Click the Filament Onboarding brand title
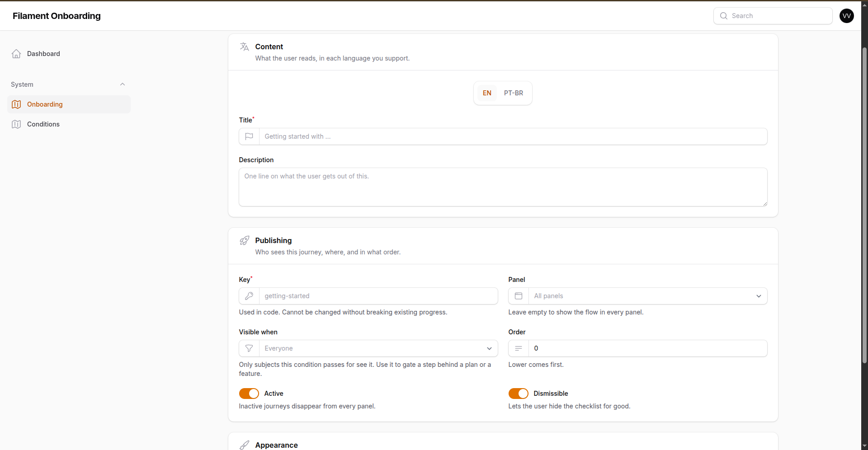The width and height of the screenshot is (868, 450). [x=57, y=16]
